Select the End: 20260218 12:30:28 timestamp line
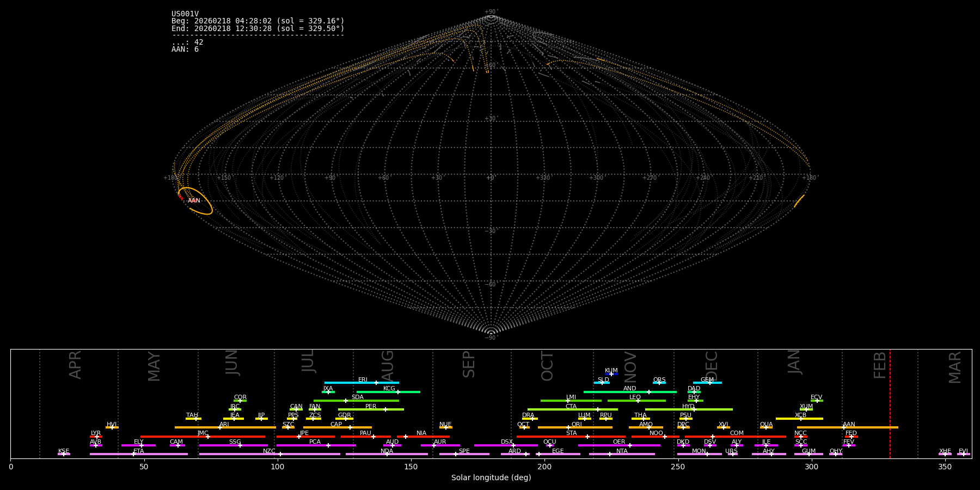The width and height of the screenshot is (980, 490). (258, 28)
